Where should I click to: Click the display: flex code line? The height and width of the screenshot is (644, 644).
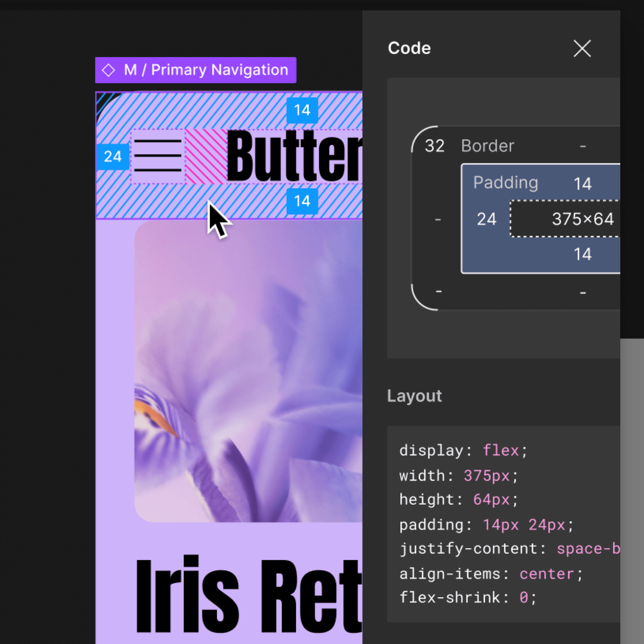[x=463, y=450]
